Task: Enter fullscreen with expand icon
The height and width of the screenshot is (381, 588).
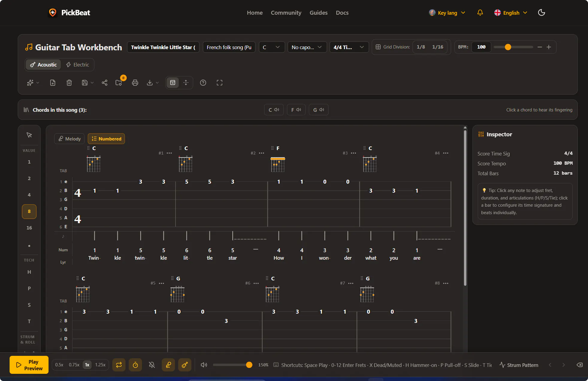Action: click(220, 83)
